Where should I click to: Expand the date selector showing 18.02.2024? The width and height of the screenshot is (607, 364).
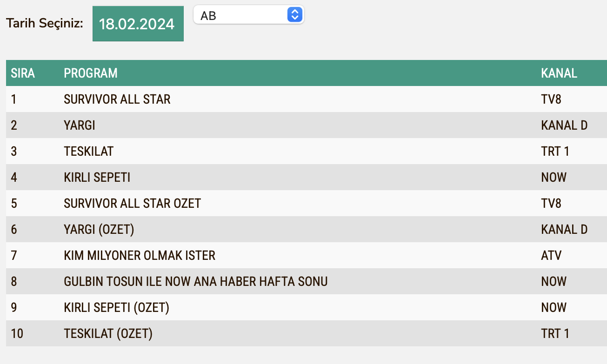(x=138, y=24)
